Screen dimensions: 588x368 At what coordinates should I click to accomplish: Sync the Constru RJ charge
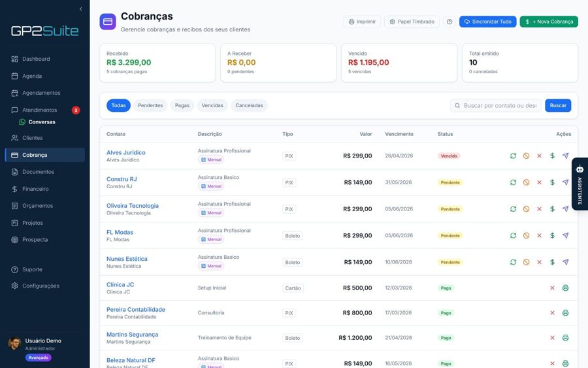[513, 182]
